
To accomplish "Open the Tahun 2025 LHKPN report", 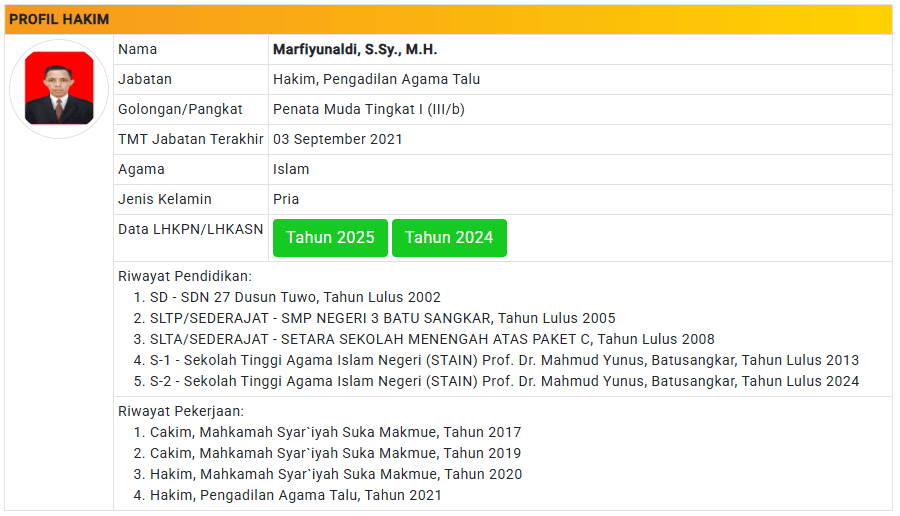I will click(330, 238).
